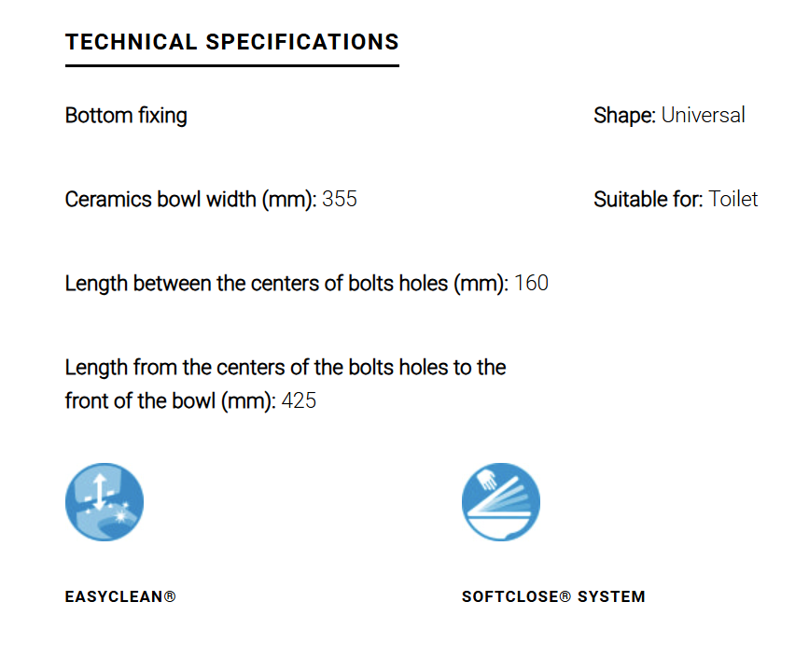Select the 425 front length value
Screen dimensions: 809x672
(299, 401)
